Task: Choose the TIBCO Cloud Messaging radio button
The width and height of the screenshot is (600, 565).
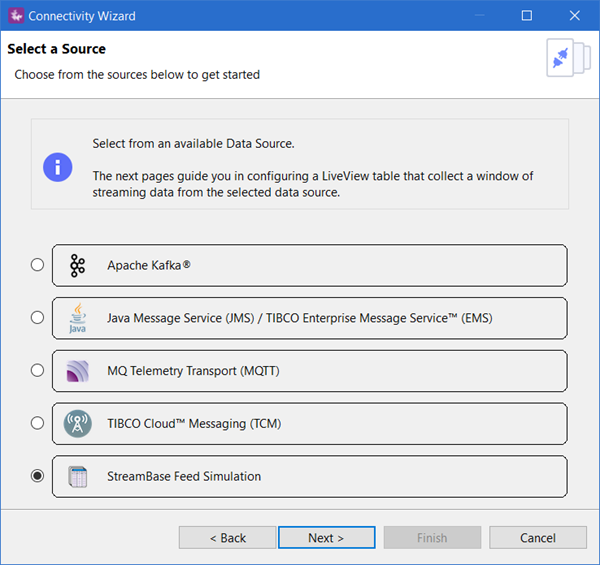Action: (38, 424)
